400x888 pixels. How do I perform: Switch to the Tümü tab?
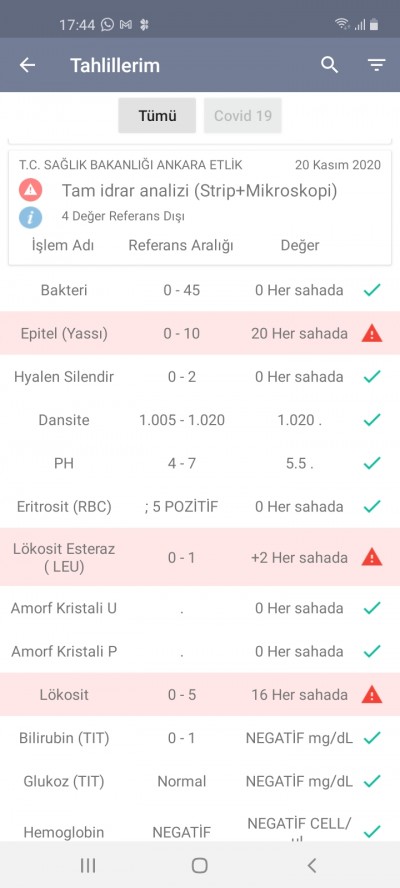click(157, 116)
